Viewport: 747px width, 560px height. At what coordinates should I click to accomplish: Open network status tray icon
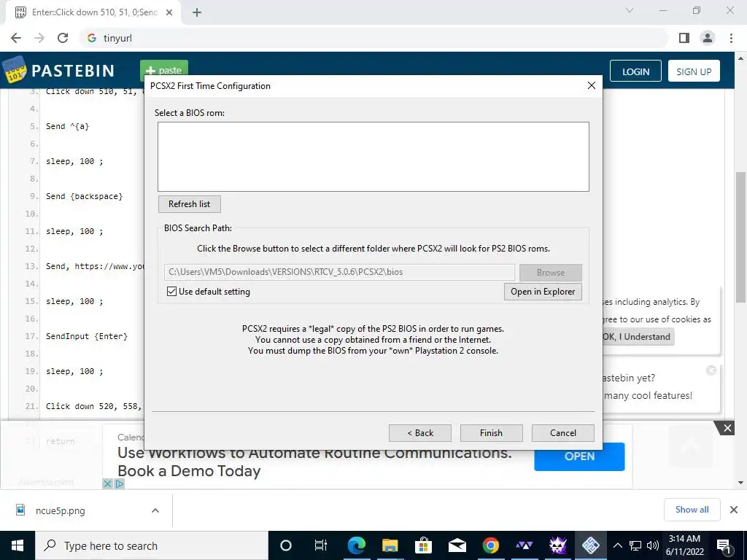(x=635, y=545)
